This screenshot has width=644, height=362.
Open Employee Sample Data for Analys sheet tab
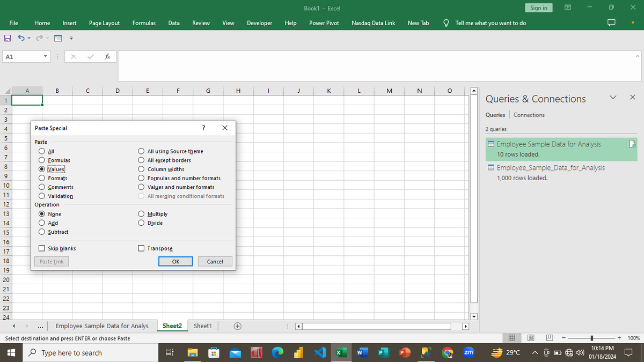tap(102, 326)
